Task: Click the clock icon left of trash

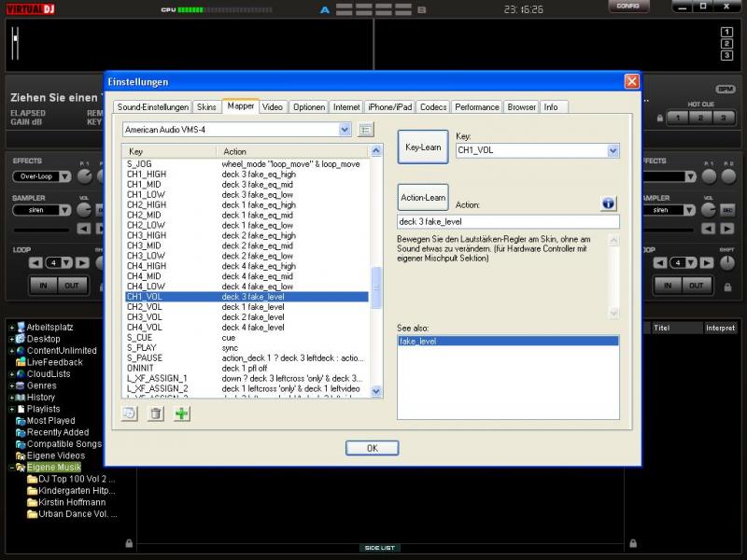Action: click(131, 413)
